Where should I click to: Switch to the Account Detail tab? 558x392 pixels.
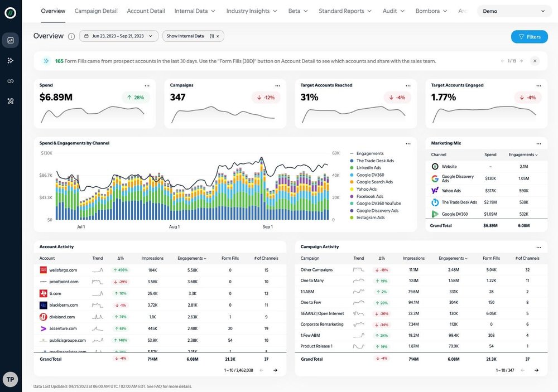click(146, 11)
